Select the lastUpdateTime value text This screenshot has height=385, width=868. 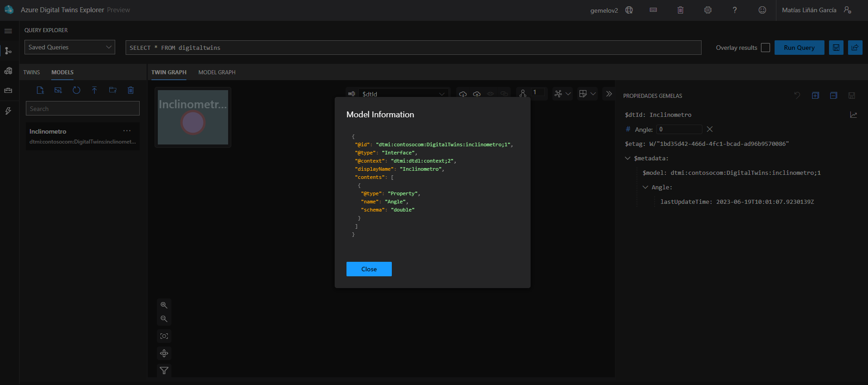(x=765, y=202)
